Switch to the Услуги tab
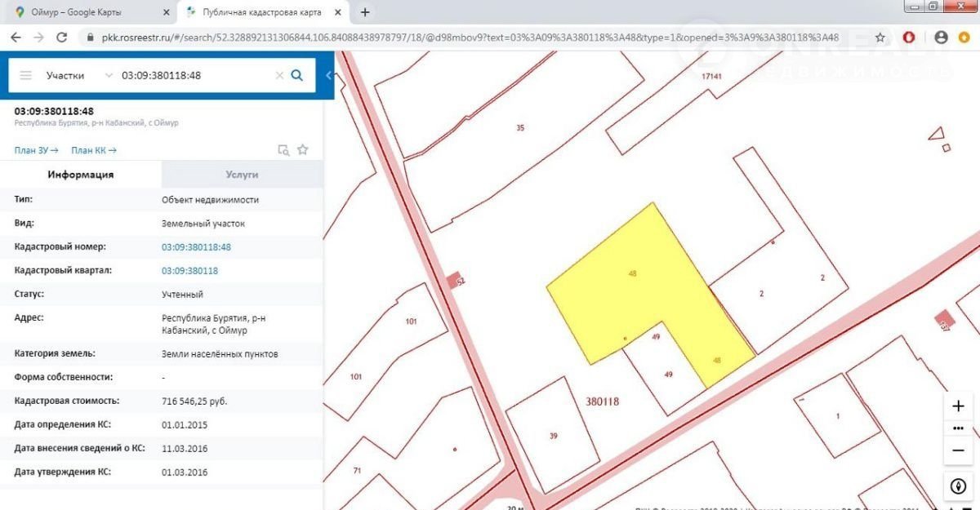The width and height of the screenshot is (980, 510). [242, 175]
